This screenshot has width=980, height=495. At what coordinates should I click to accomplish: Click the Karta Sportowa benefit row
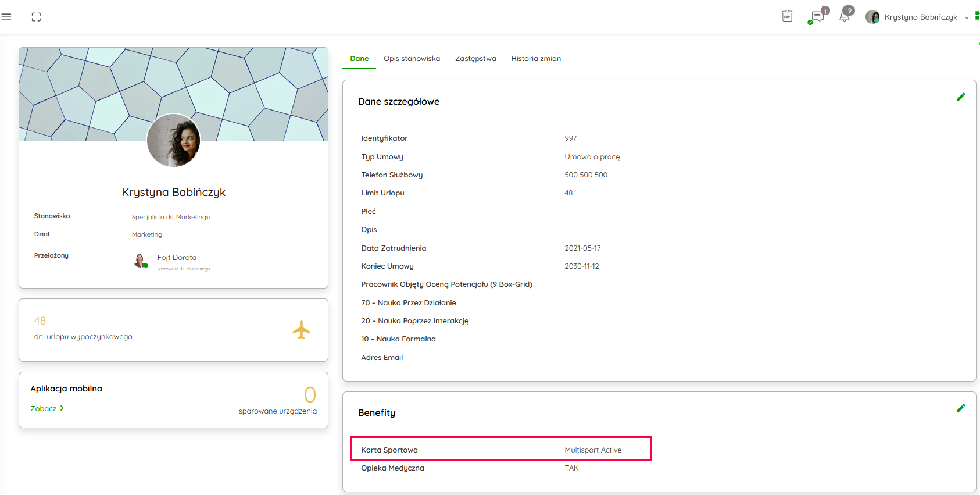point(500,450)
